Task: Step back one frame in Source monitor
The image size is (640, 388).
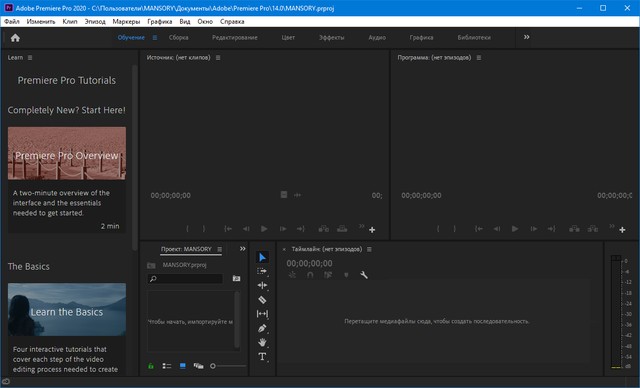Action: (246, 229)
